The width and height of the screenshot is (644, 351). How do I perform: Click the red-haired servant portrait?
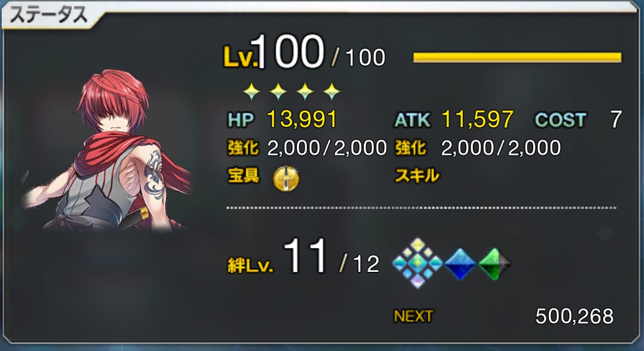tap(109, 150)
